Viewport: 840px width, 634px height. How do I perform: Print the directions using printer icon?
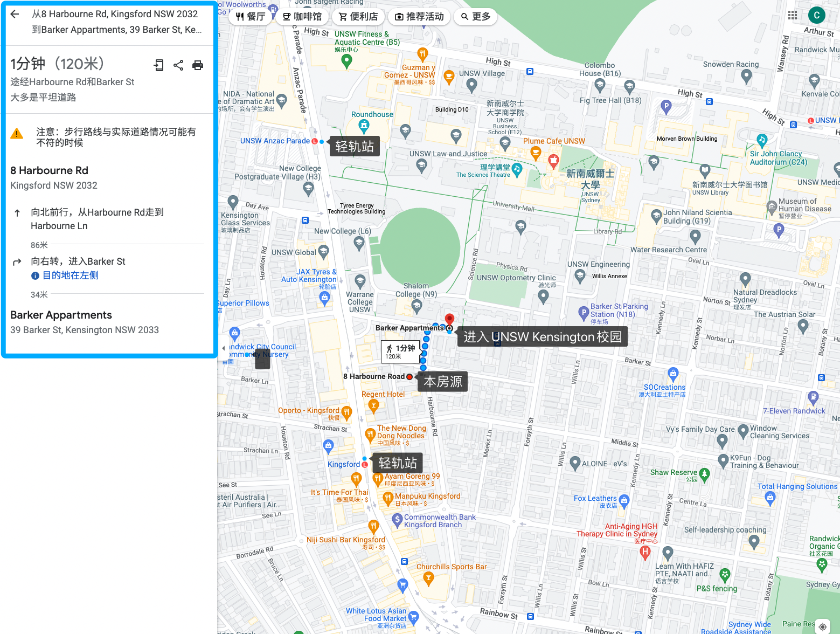(x=198, y=65)
